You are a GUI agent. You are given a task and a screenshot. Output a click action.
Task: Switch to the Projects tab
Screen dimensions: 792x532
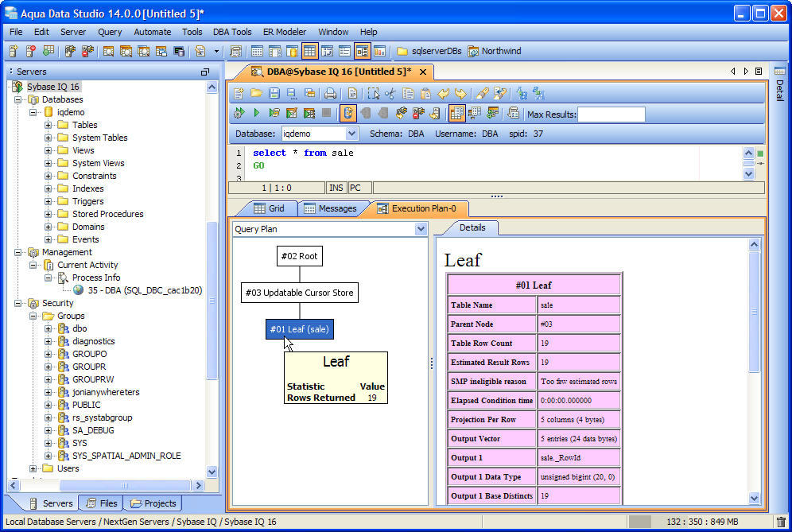point(153,503)
